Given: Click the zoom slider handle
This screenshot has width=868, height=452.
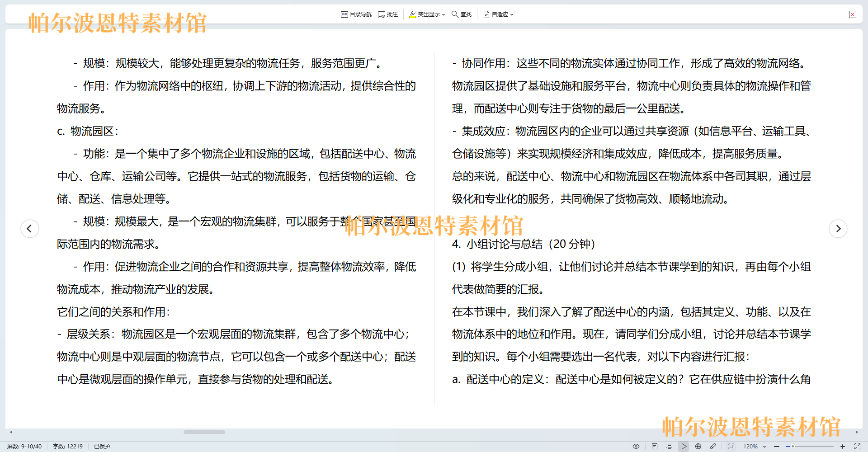Looking at the screenshot, I should coord(793,446).
